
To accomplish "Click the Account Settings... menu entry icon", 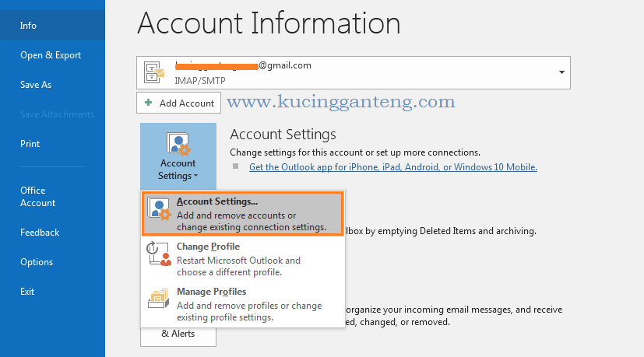I will (160, 209).
